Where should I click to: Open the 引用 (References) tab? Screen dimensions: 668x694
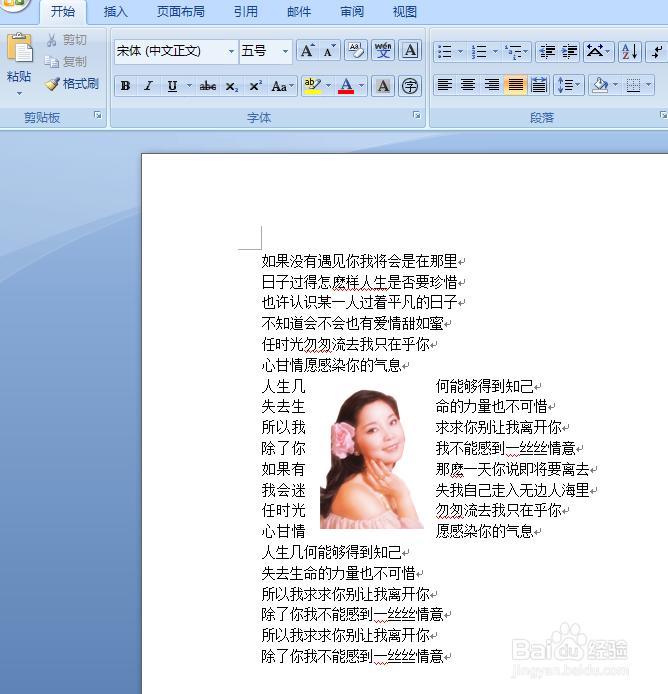tap(246, 12)
